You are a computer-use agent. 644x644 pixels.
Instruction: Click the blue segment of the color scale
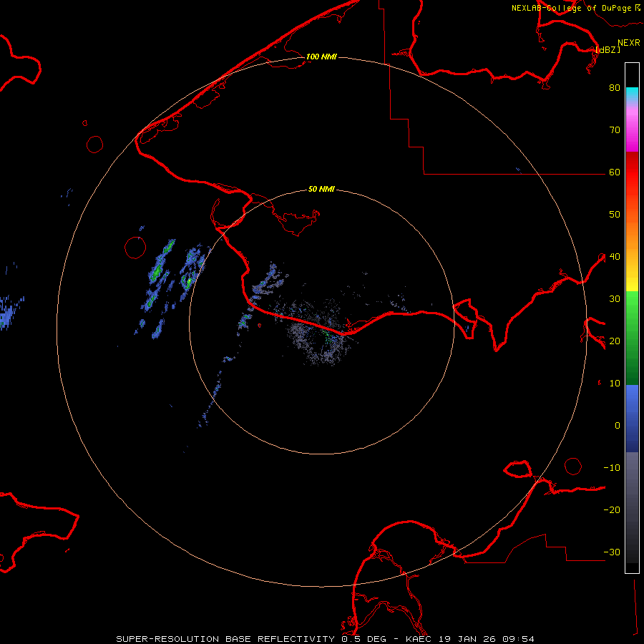tap(632, 419)
